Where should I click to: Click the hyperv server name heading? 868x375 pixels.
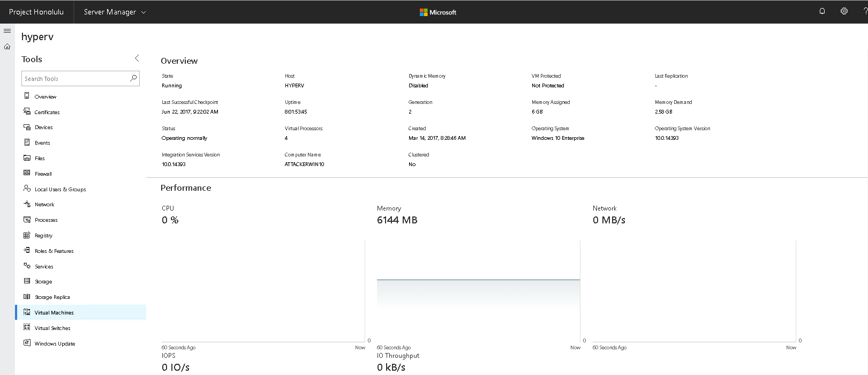37,37
